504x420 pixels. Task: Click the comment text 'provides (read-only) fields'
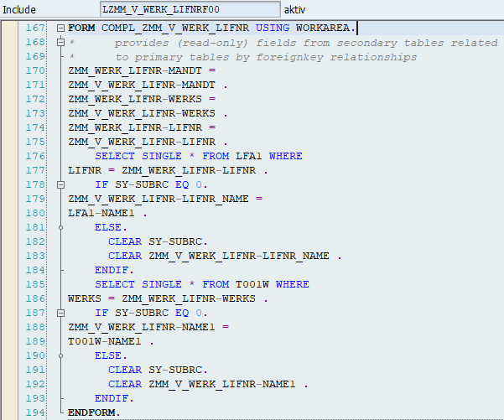pos(205,43)
